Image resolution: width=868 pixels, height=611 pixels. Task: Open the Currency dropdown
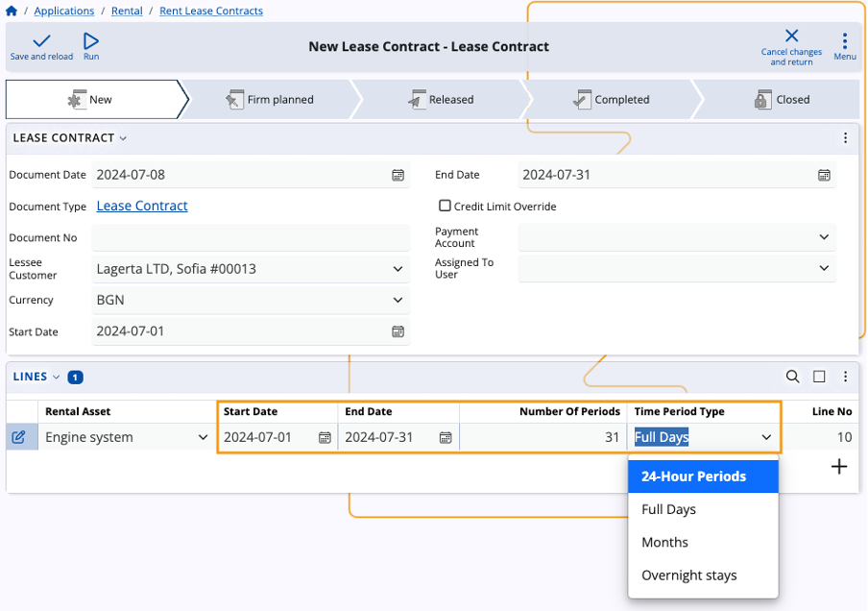398,300
